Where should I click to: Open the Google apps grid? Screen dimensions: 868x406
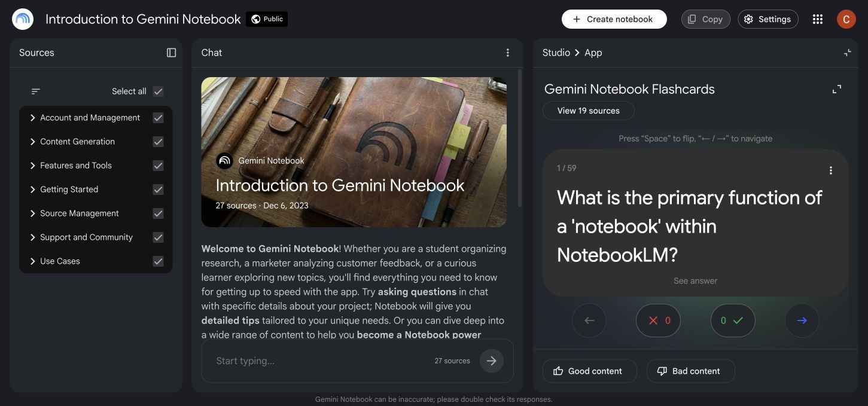click(x=818, y=19)
